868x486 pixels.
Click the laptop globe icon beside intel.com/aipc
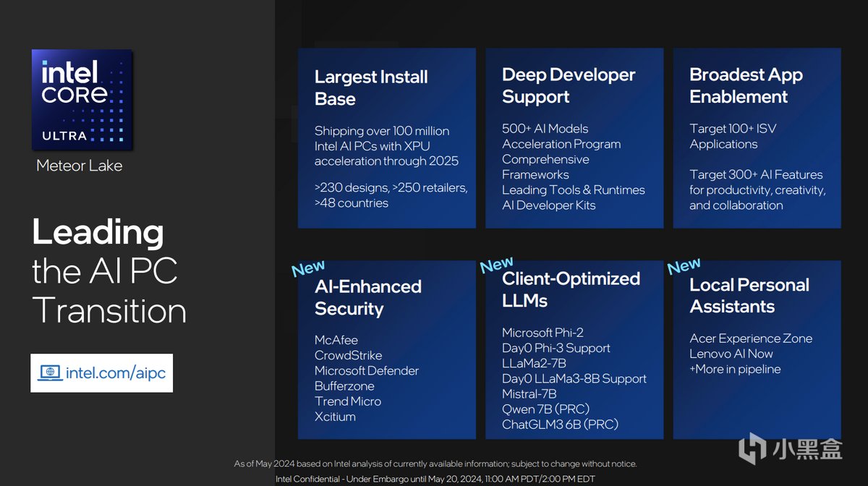[50, 373]
